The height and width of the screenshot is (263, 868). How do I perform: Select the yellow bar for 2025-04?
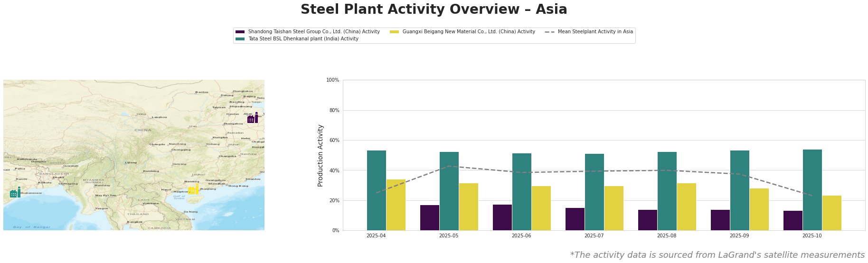(396, 205)
